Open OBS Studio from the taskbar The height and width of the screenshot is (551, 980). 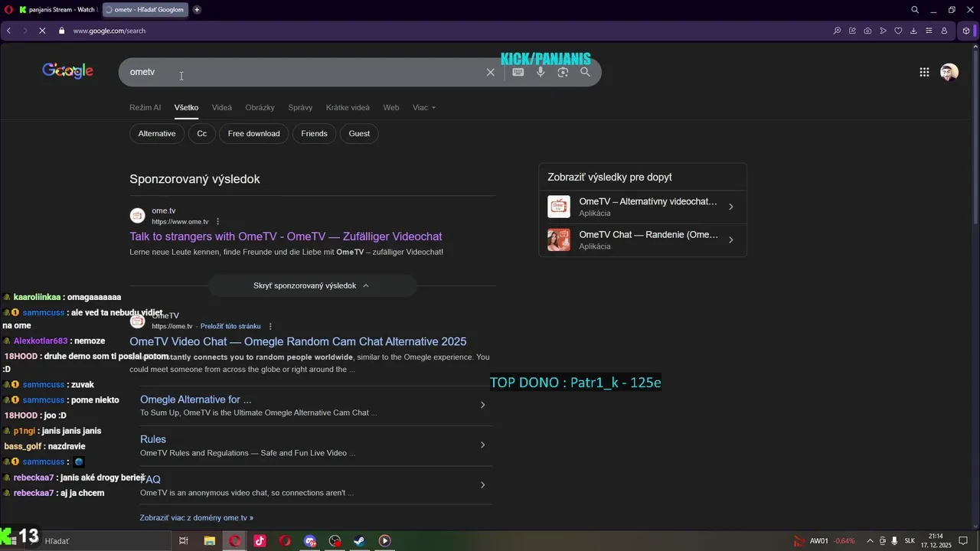pyautogui.click(x=335, y=541)
